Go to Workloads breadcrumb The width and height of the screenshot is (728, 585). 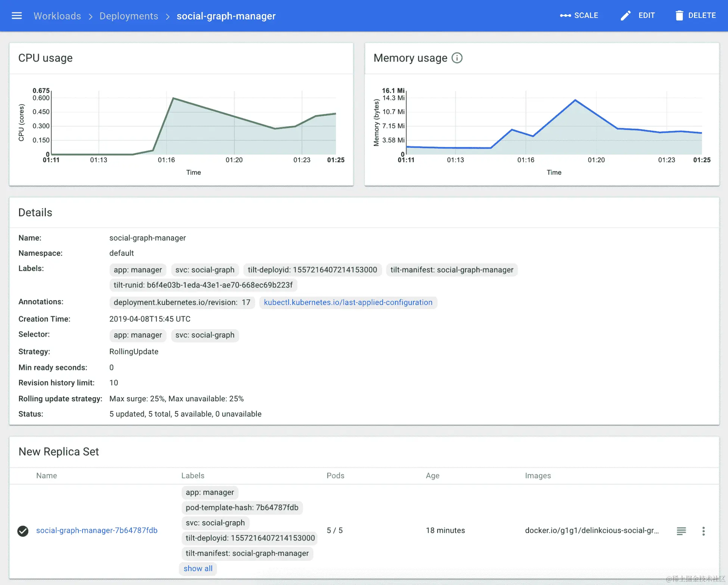(x=57, y=16)
